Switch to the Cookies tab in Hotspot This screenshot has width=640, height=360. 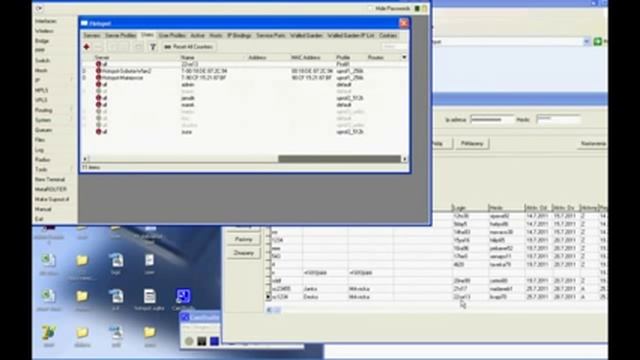388,36
